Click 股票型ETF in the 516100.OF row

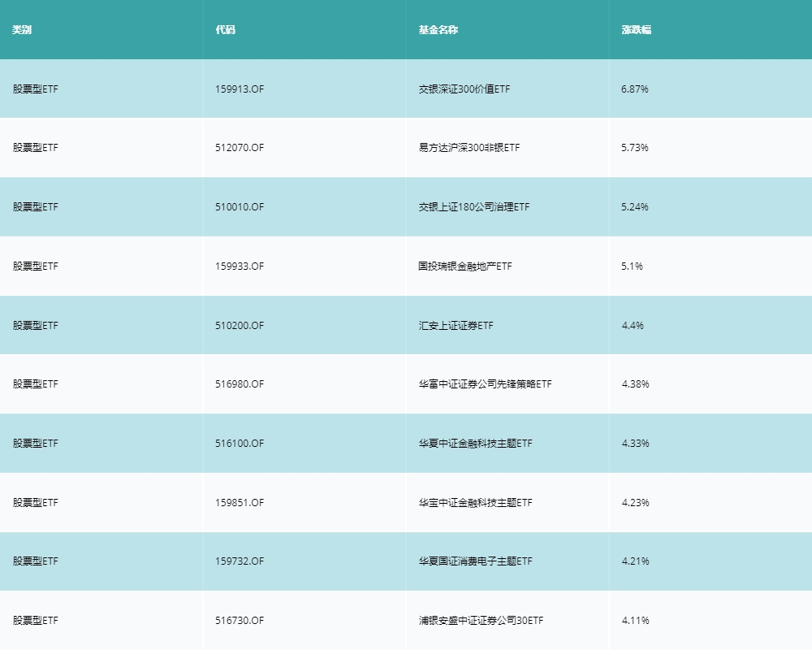click(35, 443)
